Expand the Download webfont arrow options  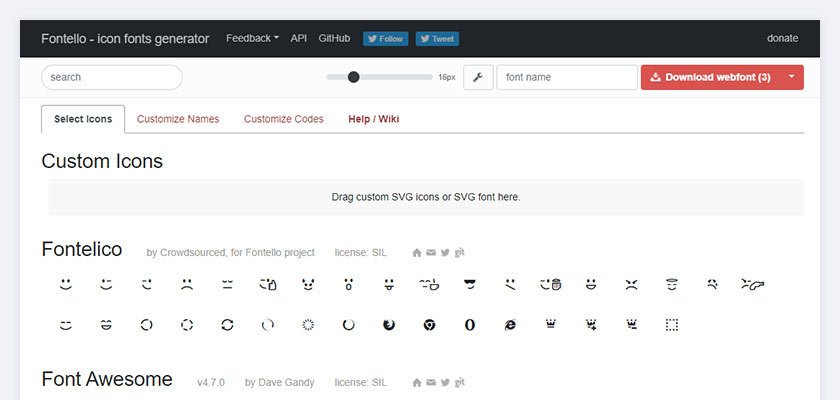coord(791,77)
